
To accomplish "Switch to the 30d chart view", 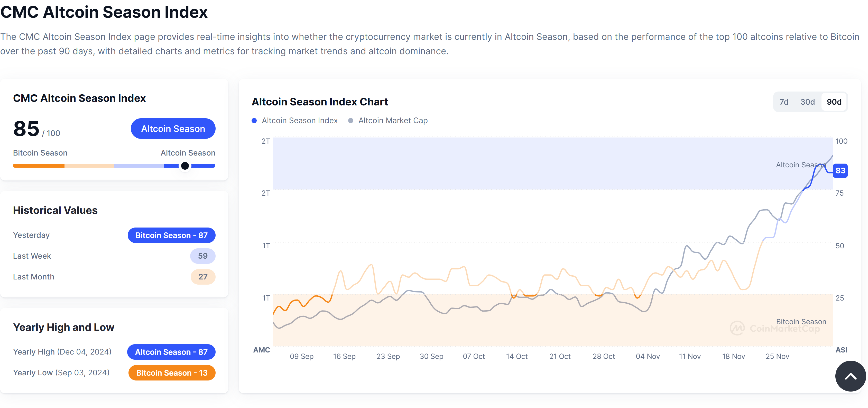I will pos(807,102).
